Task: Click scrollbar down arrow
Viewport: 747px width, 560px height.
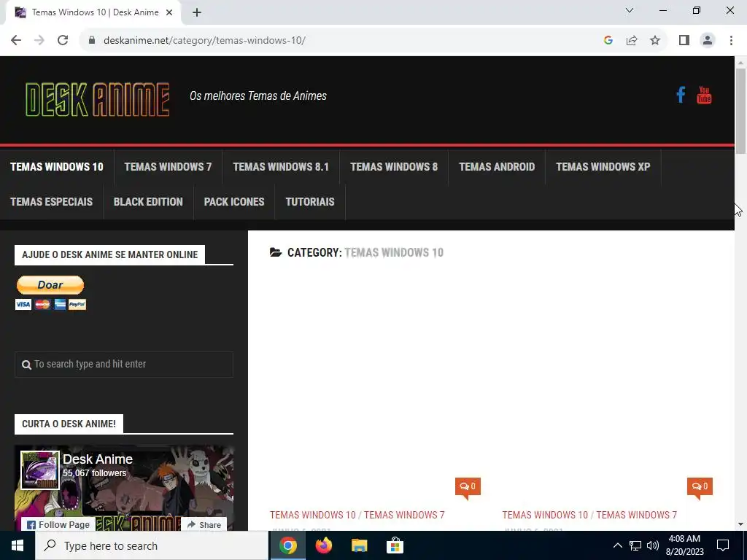Action: point(740,524)
